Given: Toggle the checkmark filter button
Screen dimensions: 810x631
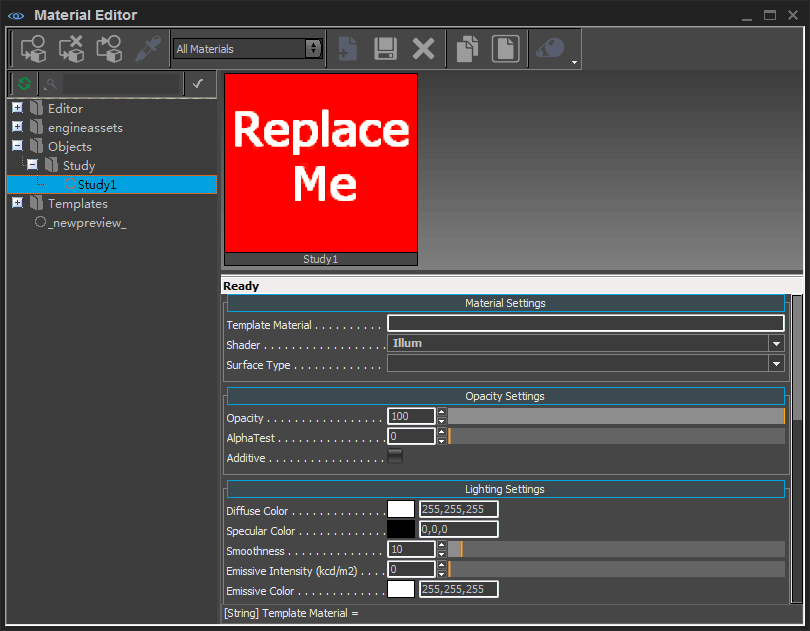Looking at the screenshot, I should 198,84.
